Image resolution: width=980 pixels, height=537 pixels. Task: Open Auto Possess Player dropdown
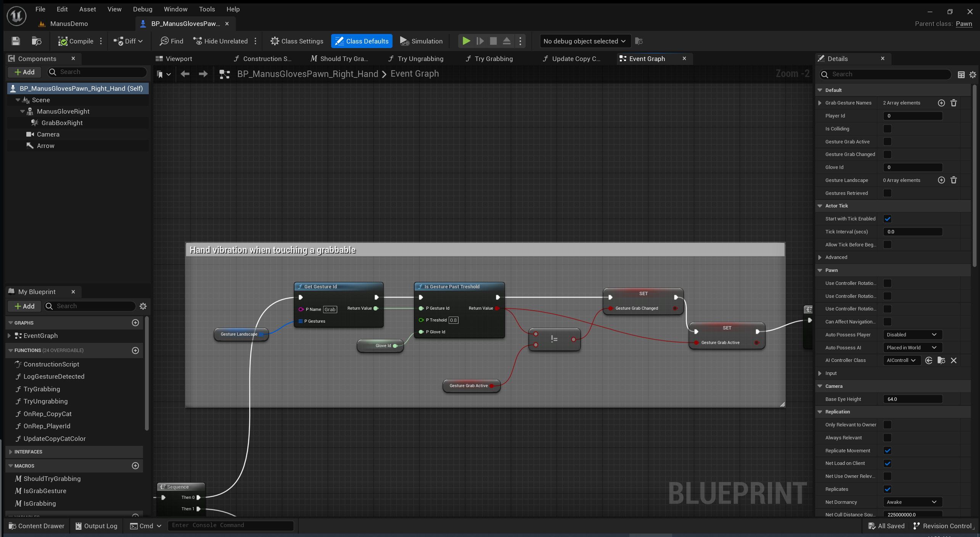click(x=912, y=335)
